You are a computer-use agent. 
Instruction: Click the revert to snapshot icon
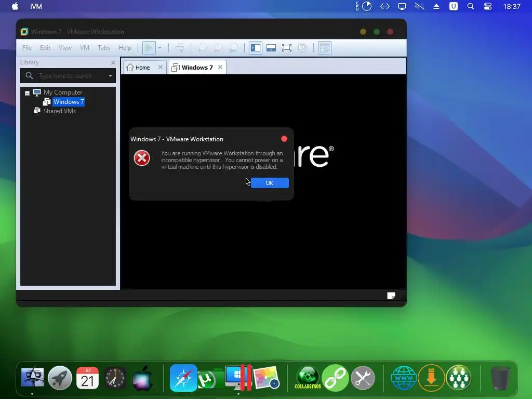pos(218,48)
